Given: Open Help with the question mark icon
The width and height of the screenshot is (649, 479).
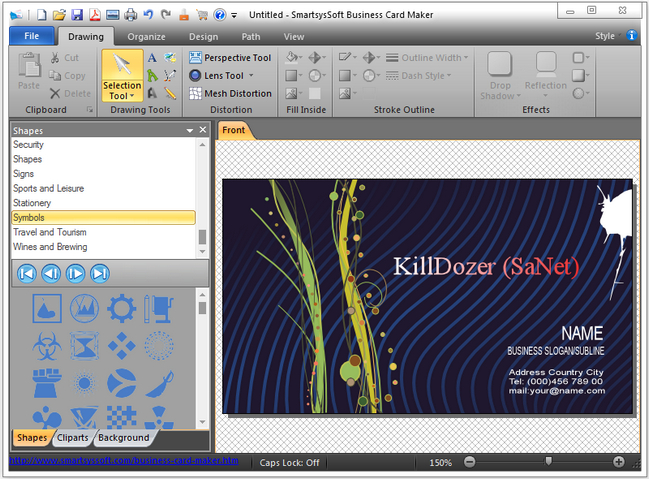Looking at the screenshot, I should [219, 15].
